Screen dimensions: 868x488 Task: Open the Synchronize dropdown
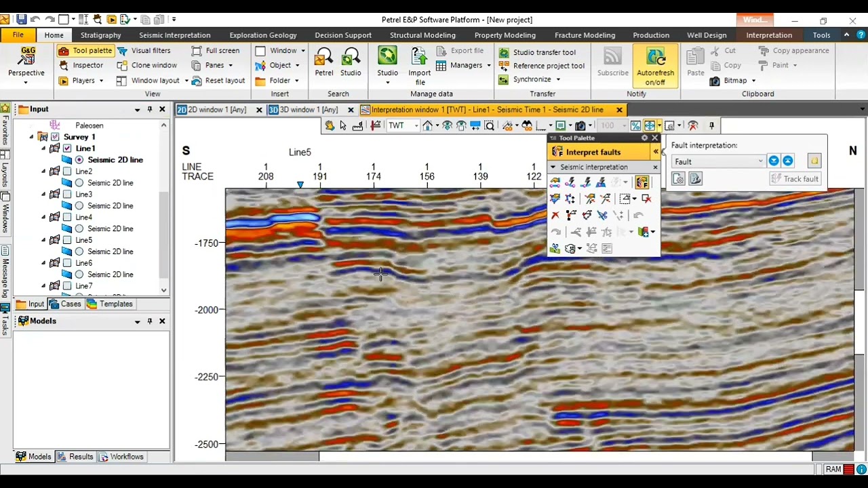point(558,79)
